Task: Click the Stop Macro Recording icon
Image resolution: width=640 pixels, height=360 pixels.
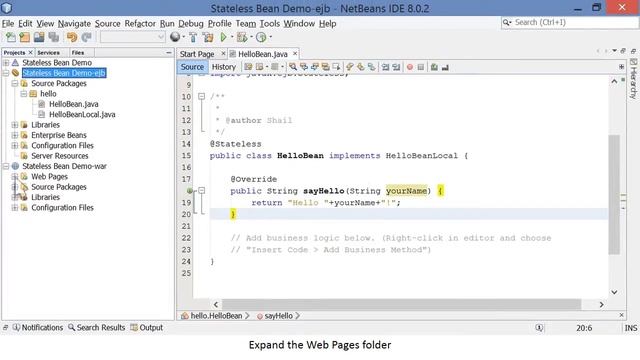Action: tap(421, 67)
